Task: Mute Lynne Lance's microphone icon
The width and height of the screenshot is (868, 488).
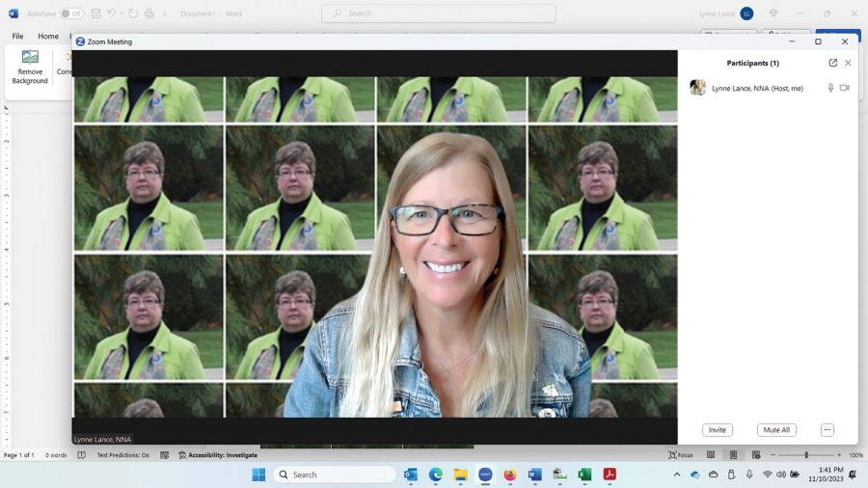Action: tap(830, 88)
